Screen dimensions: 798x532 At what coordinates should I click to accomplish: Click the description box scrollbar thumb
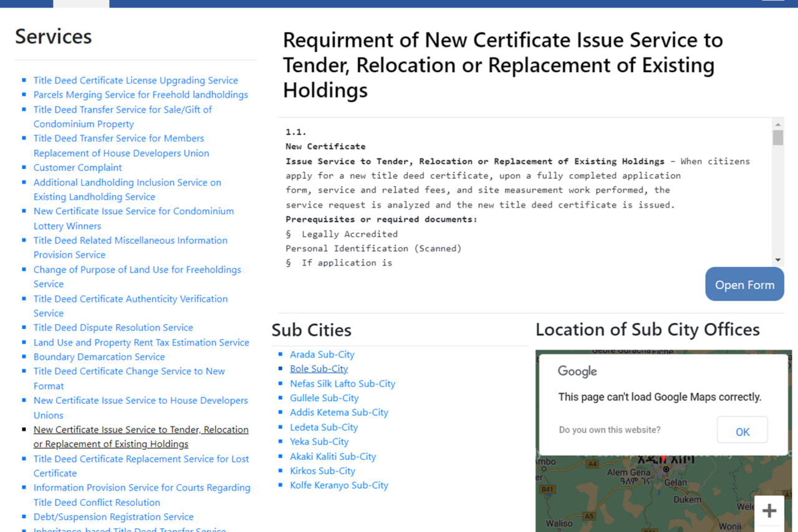tap(777, 137)
